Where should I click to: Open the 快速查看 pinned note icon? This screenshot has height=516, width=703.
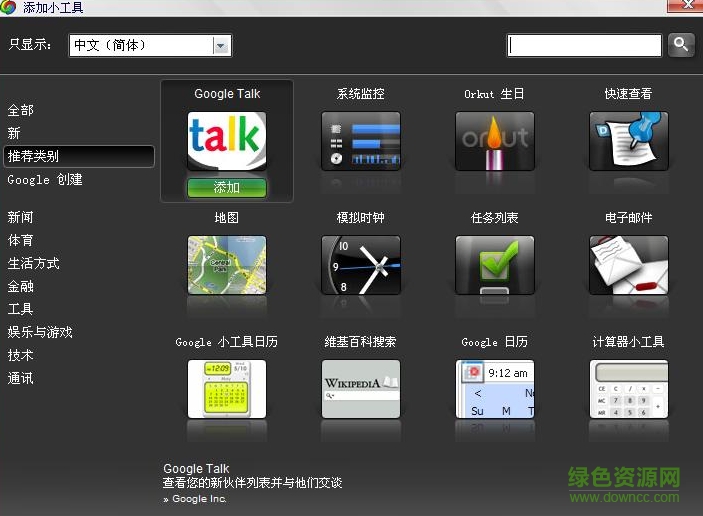(x=629, y=141)
